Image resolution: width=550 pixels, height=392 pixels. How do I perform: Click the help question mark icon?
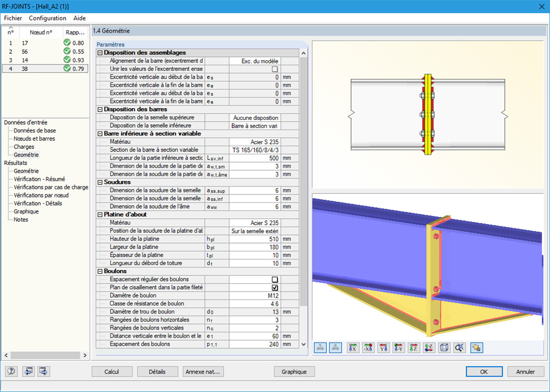11,371
